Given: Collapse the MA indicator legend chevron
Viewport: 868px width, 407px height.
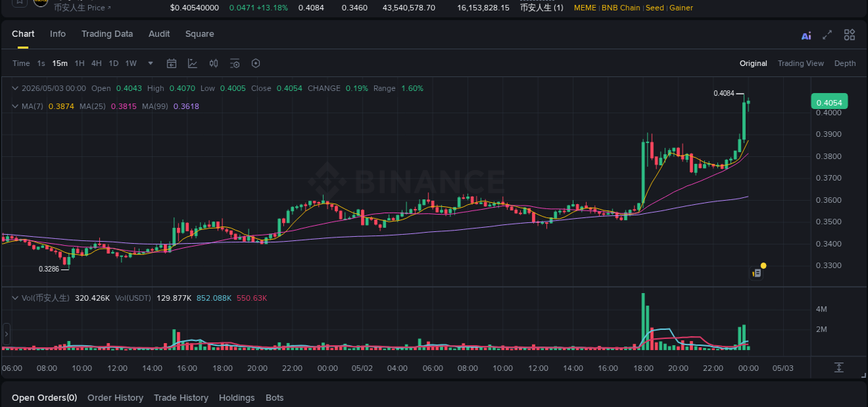Looking at the screenshot, I should point(15,106).
